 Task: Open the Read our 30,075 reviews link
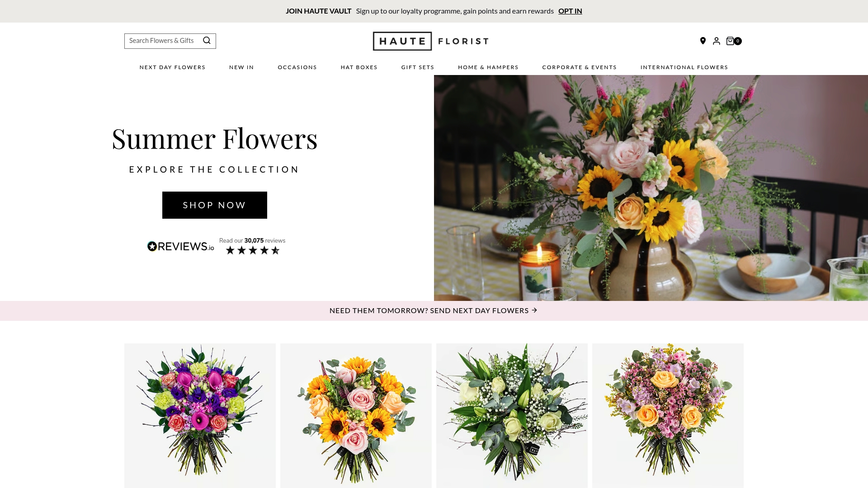point(252,241)
